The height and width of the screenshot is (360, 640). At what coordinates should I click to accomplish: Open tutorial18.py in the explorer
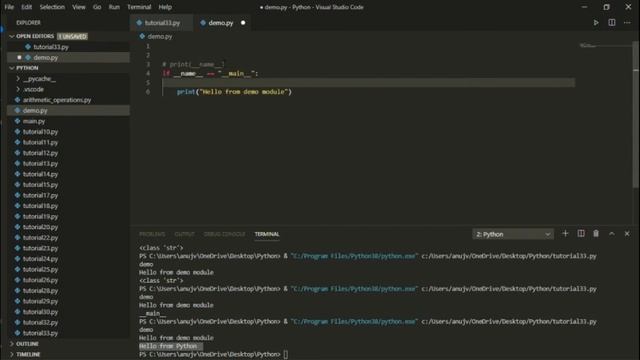click(x=40, y=206)
